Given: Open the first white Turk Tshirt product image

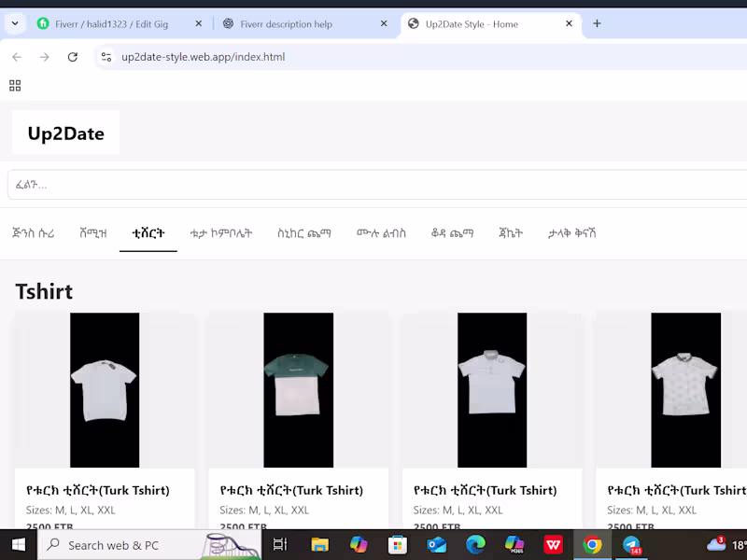Looking at the screenshot, I should click(104, 390).
